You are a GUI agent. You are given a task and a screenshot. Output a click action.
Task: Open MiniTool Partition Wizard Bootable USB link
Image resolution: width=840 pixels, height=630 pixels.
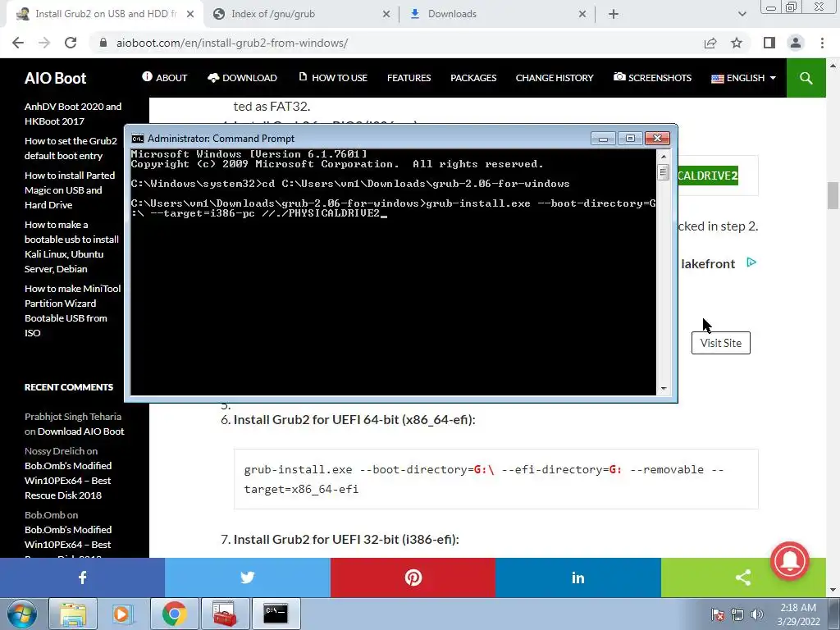pos(72,311)
